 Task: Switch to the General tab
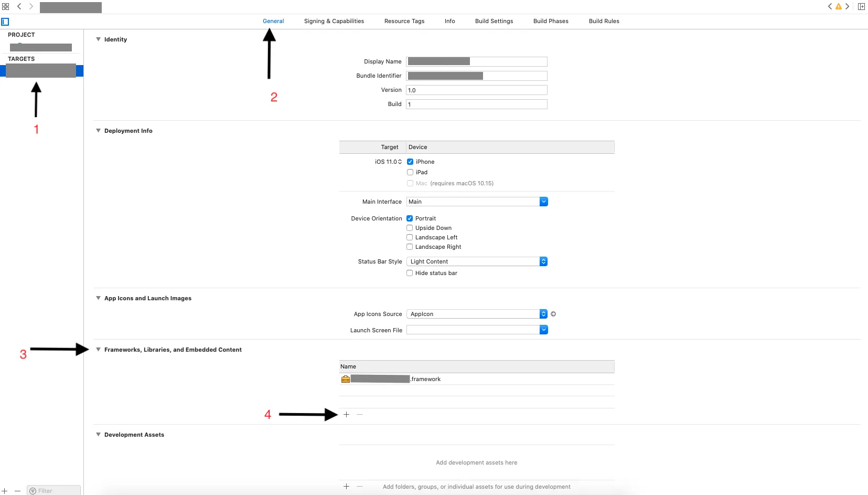pos(273,22)
